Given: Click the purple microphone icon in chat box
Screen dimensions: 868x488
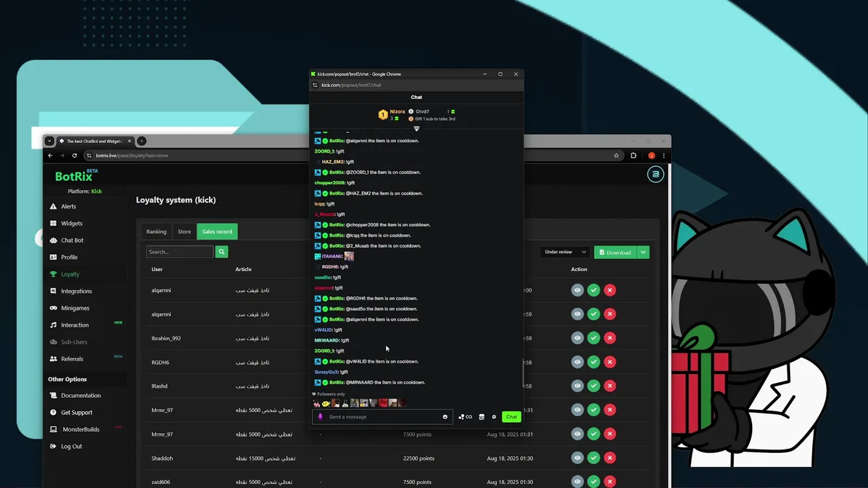Looking at the screenshot, I should 321,417.
